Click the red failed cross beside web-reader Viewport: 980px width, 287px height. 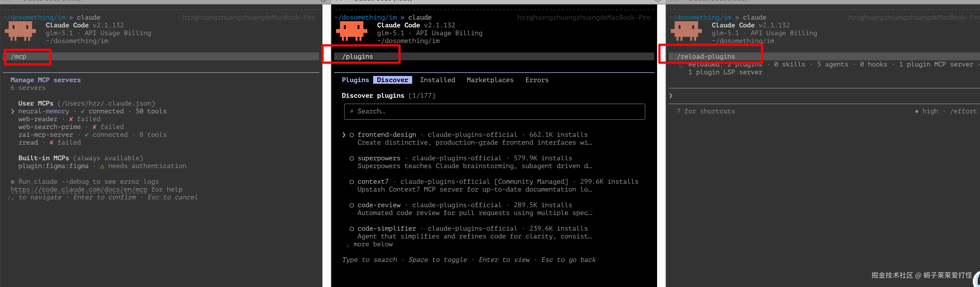click(x=71, y=119)
